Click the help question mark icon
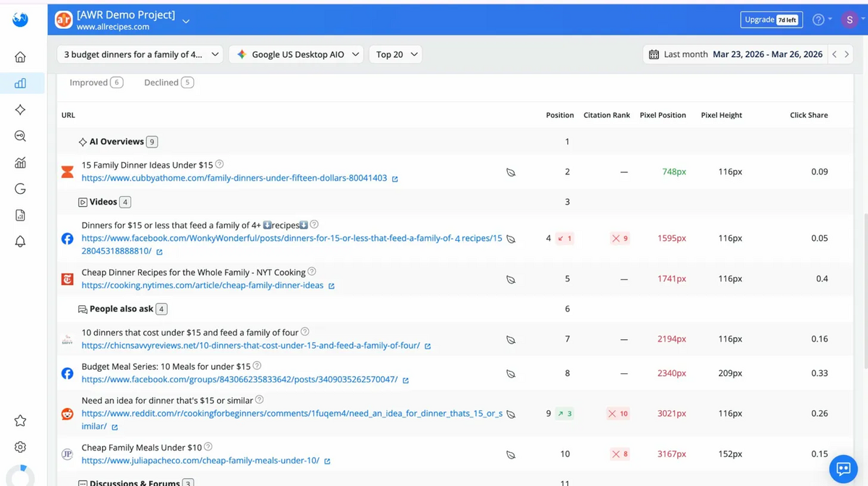 (x=818, y=20)
